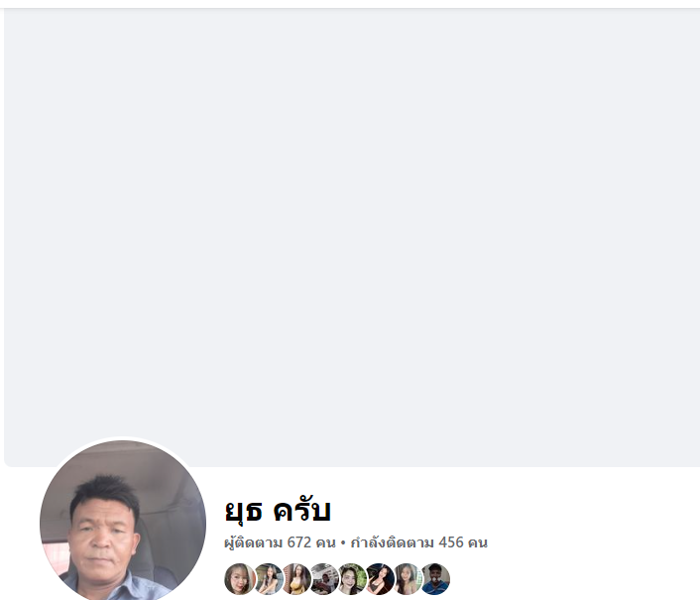This screenshot has width=700, height=600.
Task: Open friend avatar of woman in yellow top
Action: point(296,579)
